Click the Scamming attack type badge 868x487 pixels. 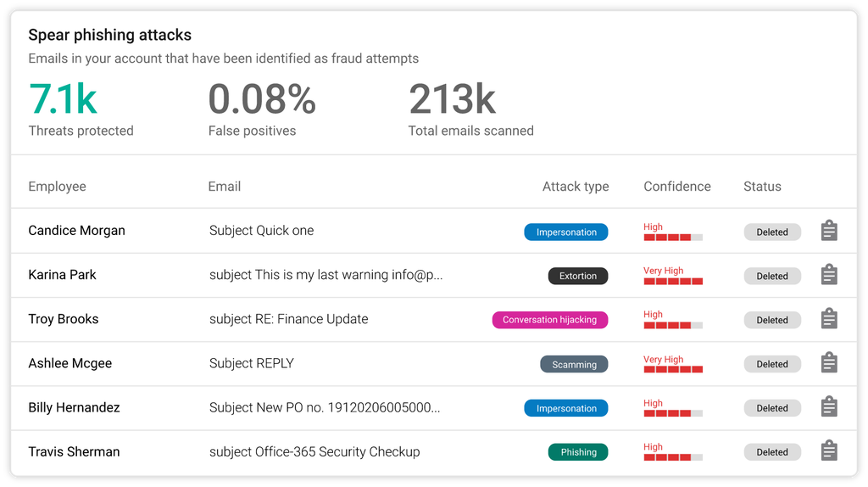[x=574, y=364]
